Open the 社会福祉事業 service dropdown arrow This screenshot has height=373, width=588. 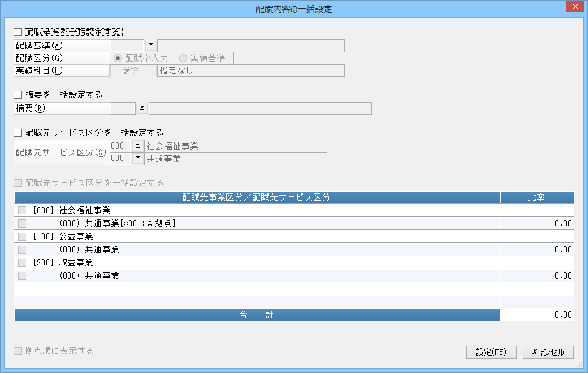(x=138, y=146)
